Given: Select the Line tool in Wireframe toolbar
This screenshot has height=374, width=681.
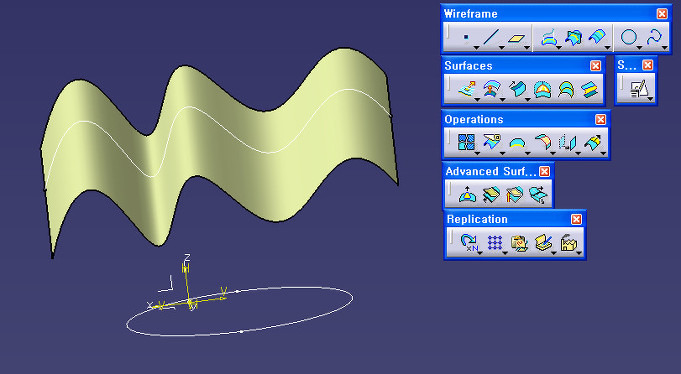Looking at the screenshot, I should (x=491, y=37).
